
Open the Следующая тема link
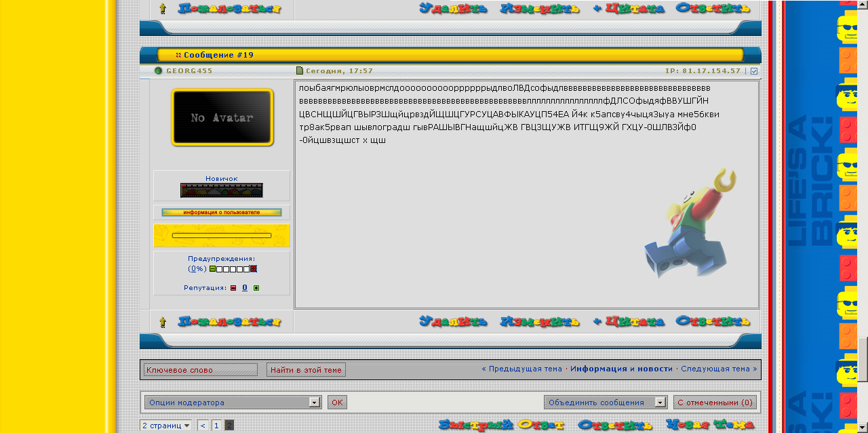coord(715,369)
